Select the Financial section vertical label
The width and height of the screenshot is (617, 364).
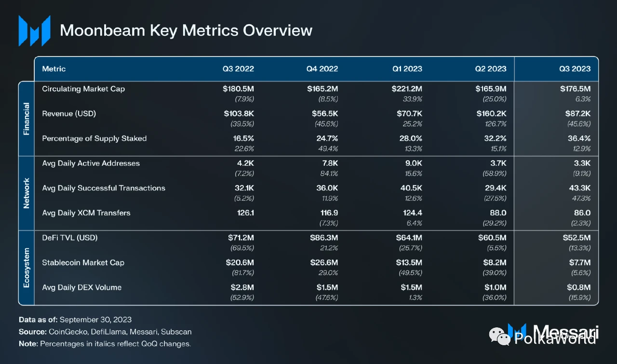click(27, 118)
